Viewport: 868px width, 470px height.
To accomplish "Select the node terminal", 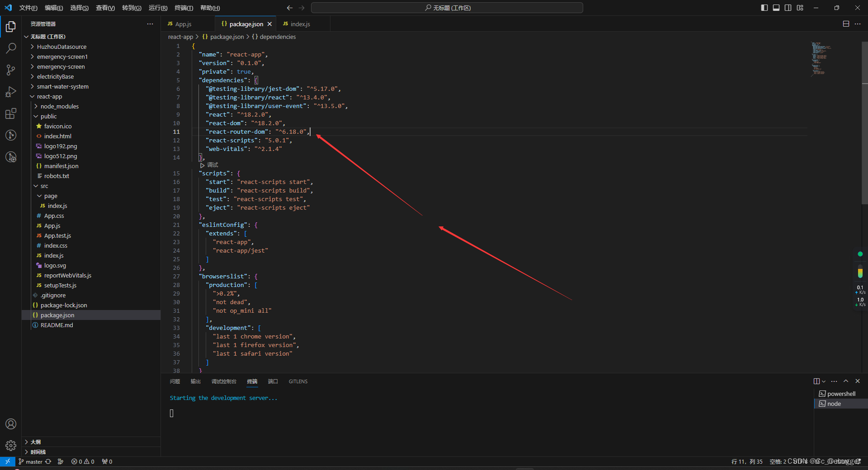I will coord(841,404).
